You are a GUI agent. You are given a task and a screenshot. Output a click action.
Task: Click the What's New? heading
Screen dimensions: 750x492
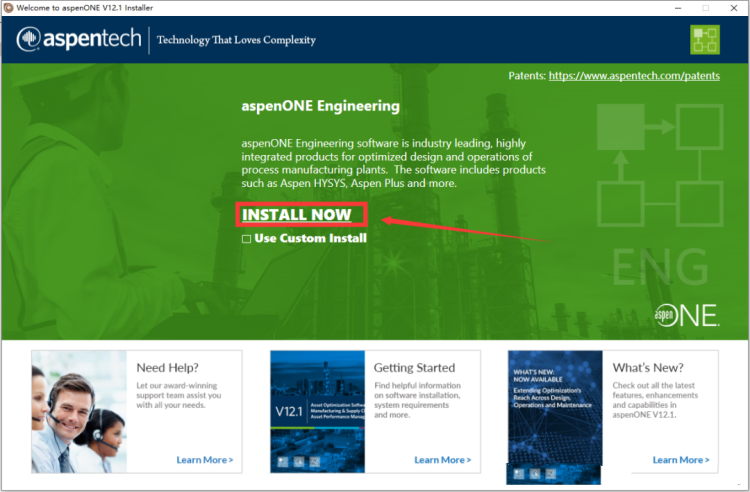tap(648, 368)
